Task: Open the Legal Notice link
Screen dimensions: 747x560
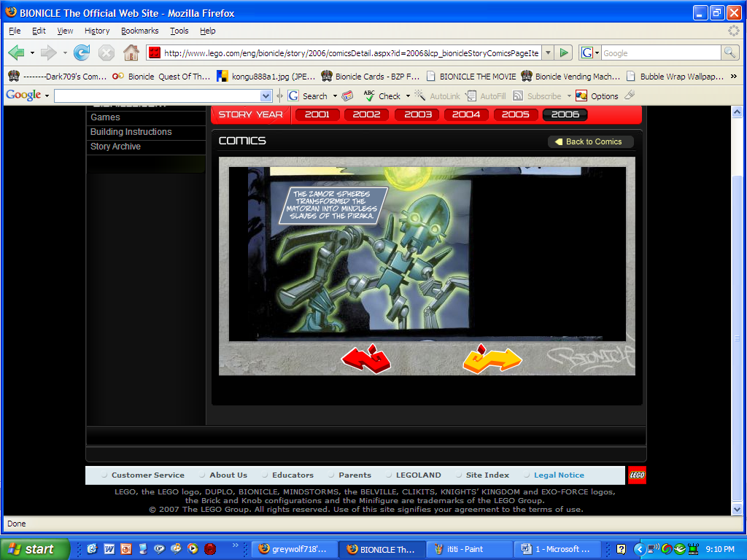Action: point(558,475)
